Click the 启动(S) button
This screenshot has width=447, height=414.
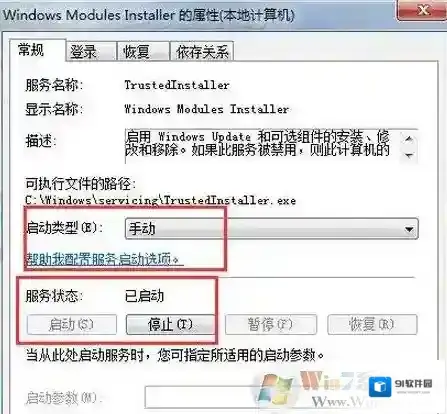(71, 324)
